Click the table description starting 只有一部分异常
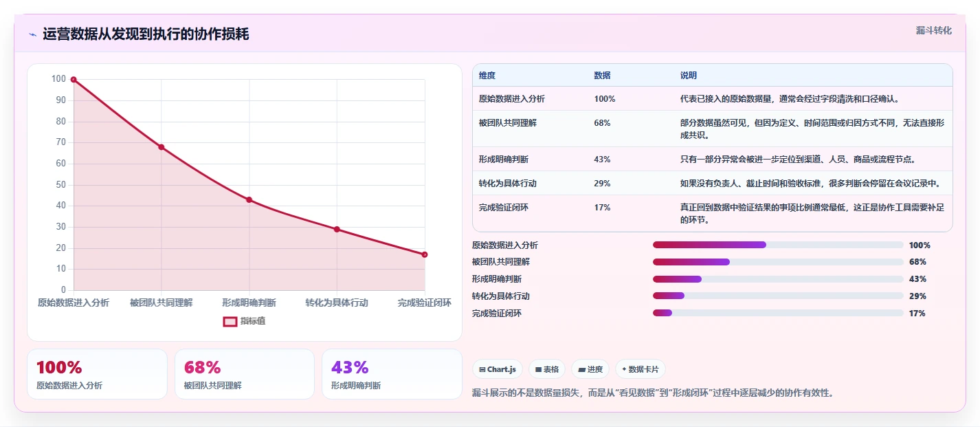 [799, 160]
